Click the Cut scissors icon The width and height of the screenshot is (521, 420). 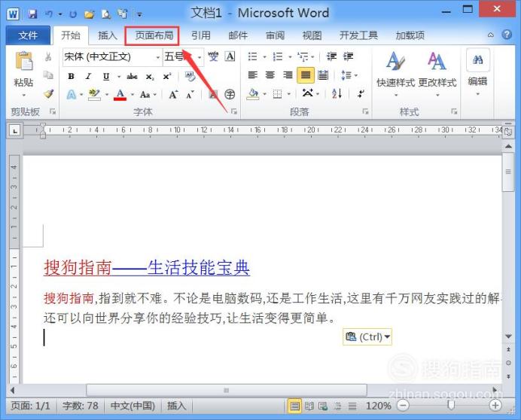[x=48, y=56]
